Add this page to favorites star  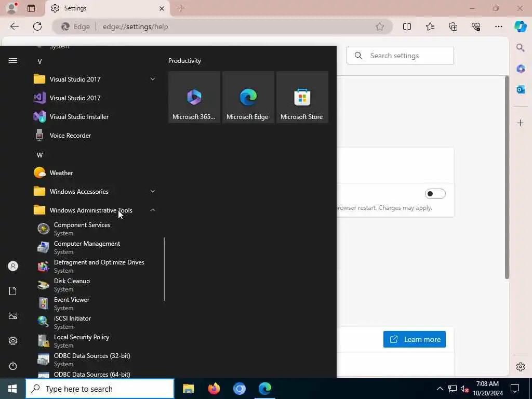380,26
